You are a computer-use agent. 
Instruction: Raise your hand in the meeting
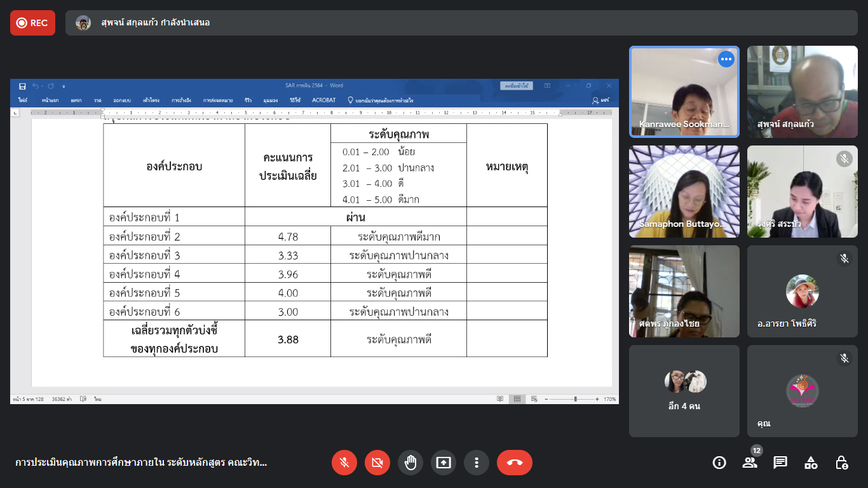(x=410, y=463)
